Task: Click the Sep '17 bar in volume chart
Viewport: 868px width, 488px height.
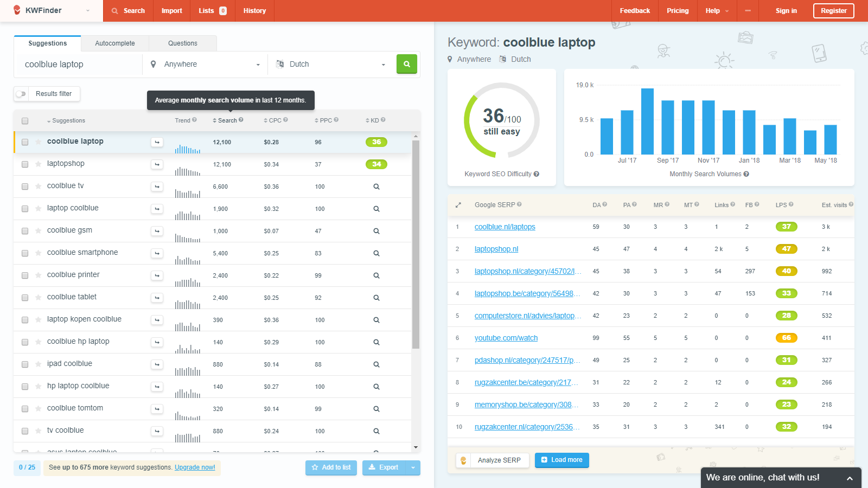Action: click(668, 127)
